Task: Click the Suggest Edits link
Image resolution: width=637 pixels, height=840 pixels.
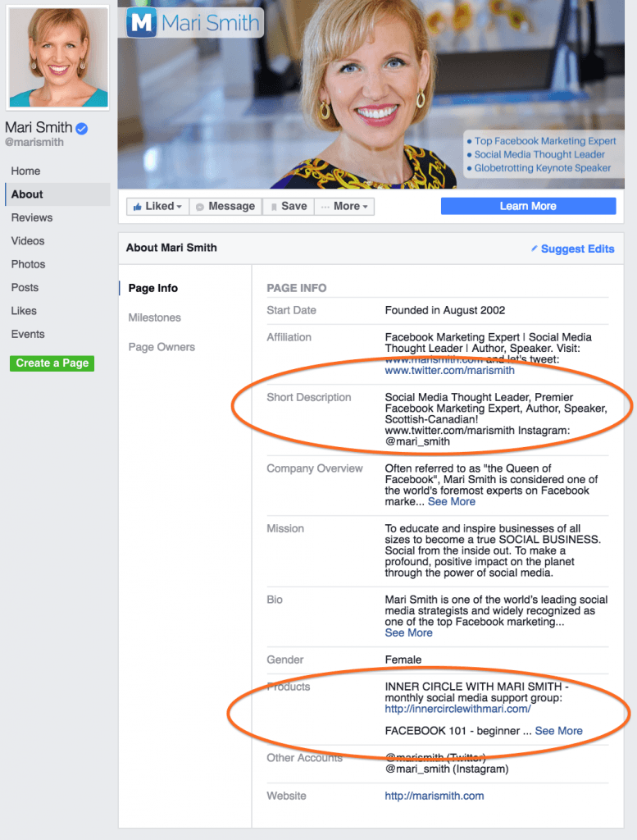Action: tap(578, 249)
